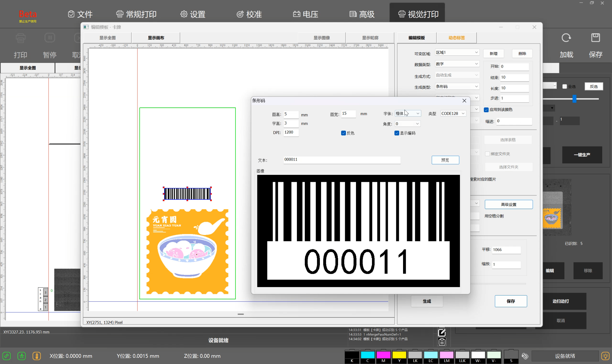The width and height of the screenshot is (612, 364).
Task: Click the LLK ink cartridge
Action: [x=462, y=356]
